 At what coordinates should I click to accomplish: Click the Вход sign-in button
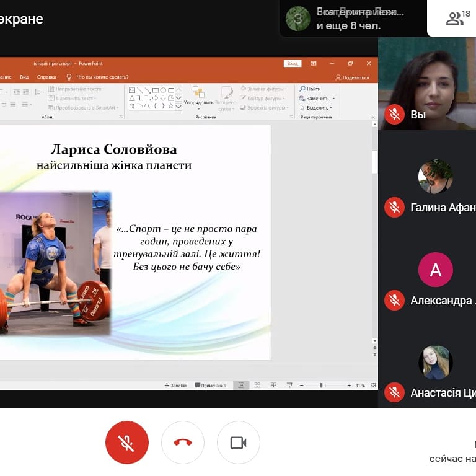[293, 63]
